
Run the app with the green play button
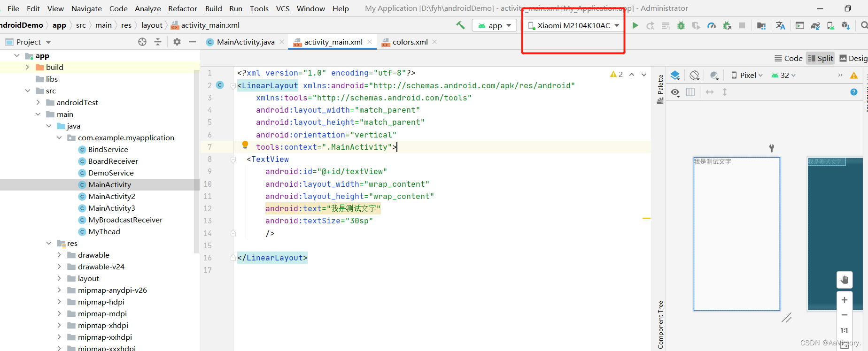tap(635, 25)
